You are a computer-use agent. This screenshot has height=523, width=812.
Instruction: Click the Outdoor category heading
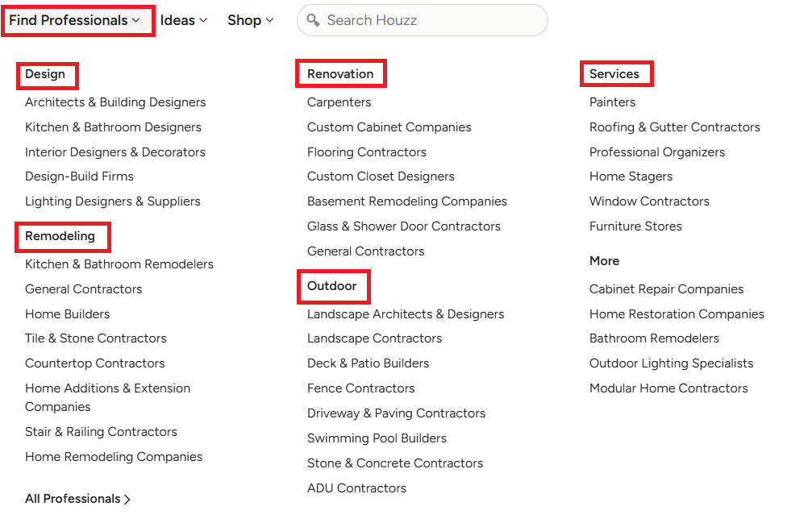(333, 286)
